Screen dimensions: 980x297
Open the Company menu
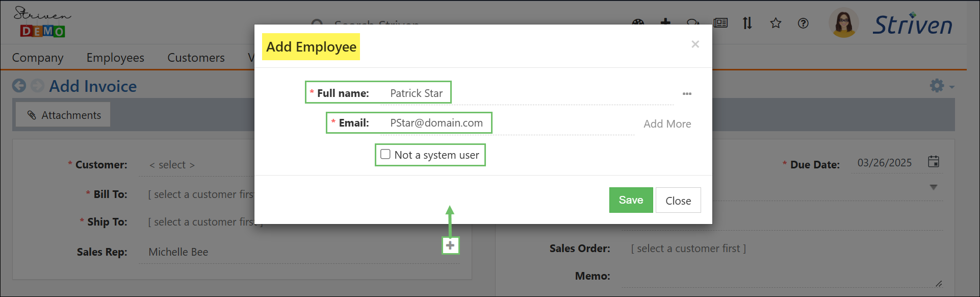pos(38,58)
